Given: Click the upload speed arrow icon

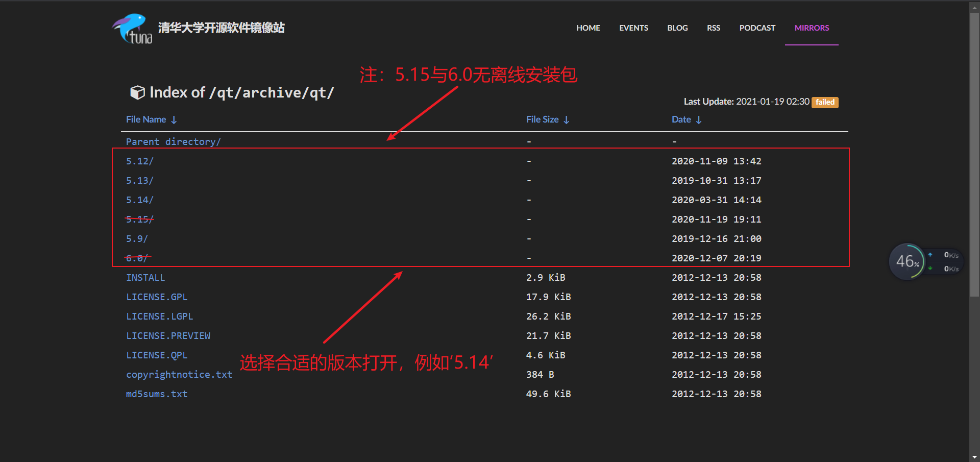Looking at the screenshot, I should click(930, 255).
